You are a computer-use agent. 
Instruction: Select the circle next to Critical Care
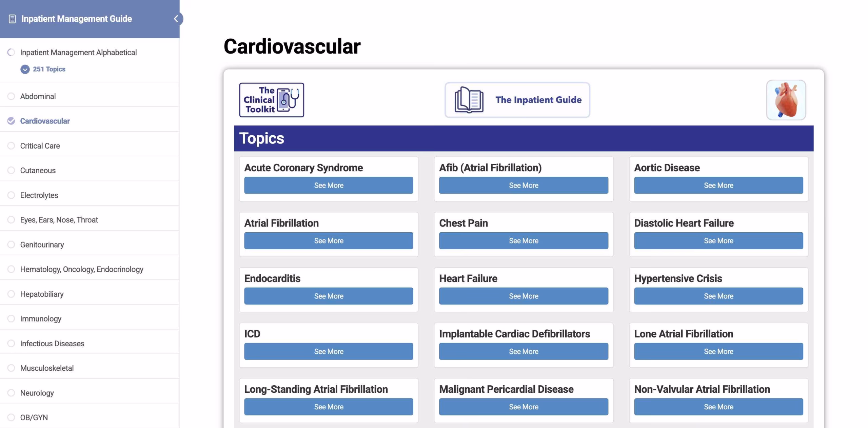[x=11, y=146]
